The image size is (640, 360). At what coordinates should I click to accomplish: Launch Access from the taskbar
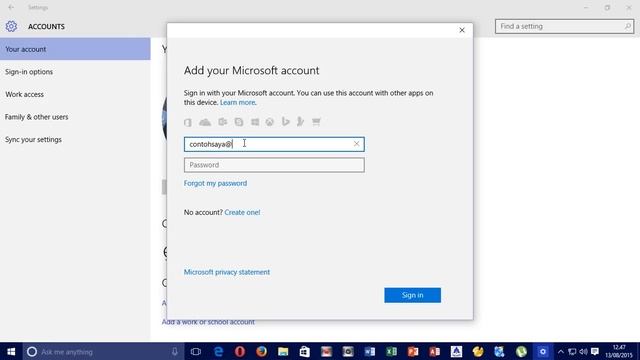coord(434,351)
